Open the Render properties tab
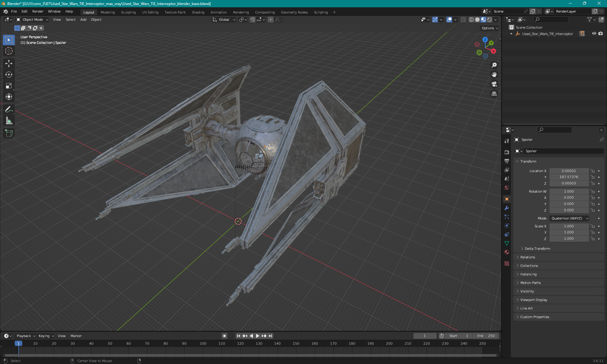This screenshot has width=607, height=364. pos(507,152)
